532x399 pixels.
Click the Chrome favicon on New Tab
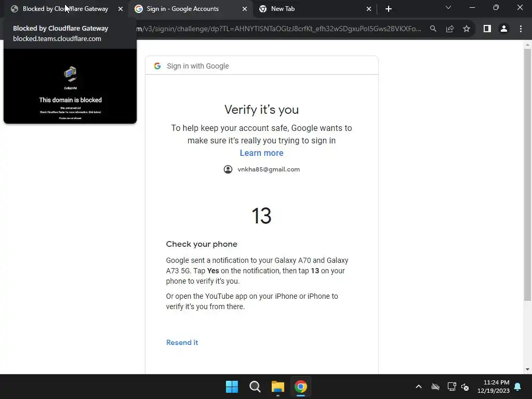tap(262, 9)
